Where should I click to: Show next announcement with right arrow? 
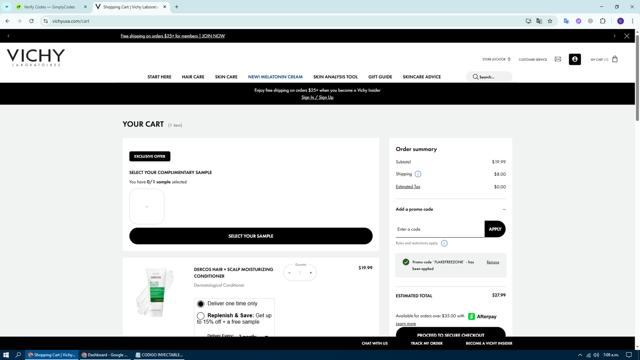click(x=614, y=36)
